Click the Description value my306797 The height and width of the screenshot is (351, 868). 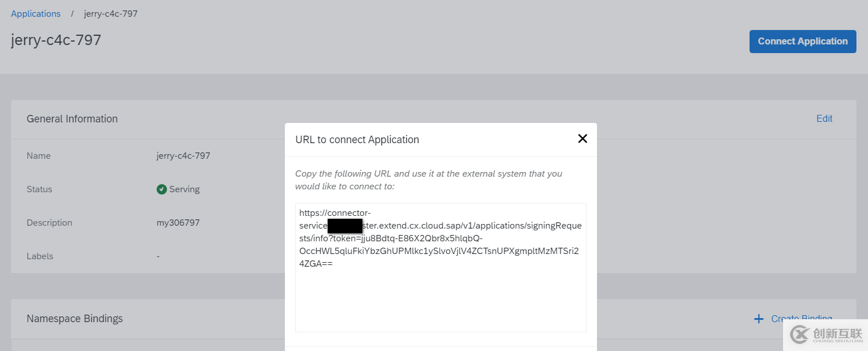[x=178, y=222]
